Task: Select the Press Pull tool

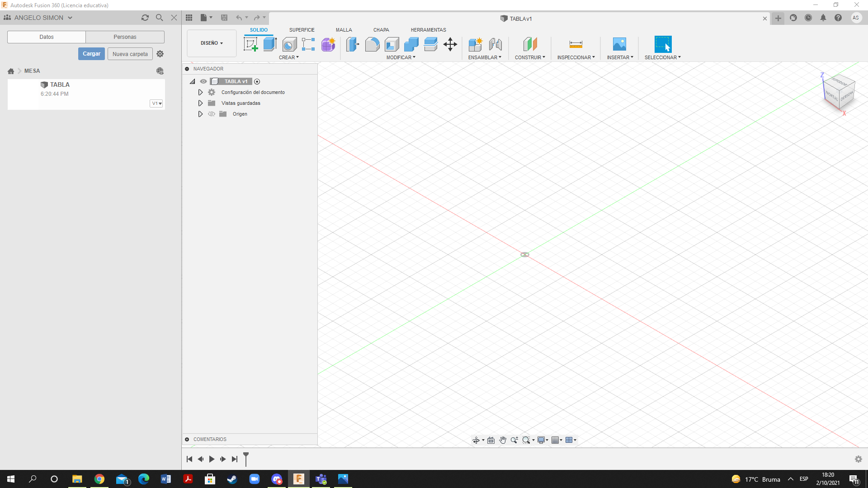Action: (x=353, y=44)
